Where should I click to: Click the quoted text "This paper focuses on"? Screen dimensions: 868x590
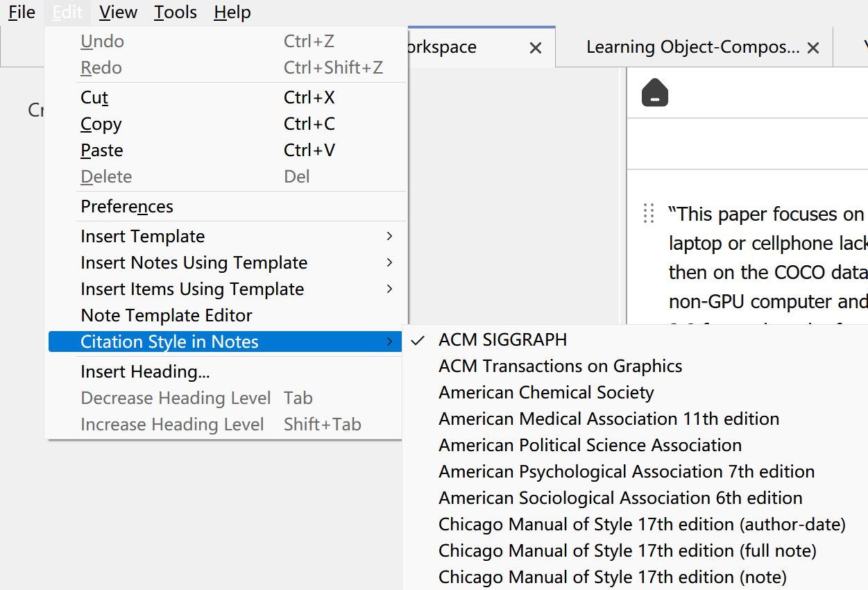coord(766,214)
